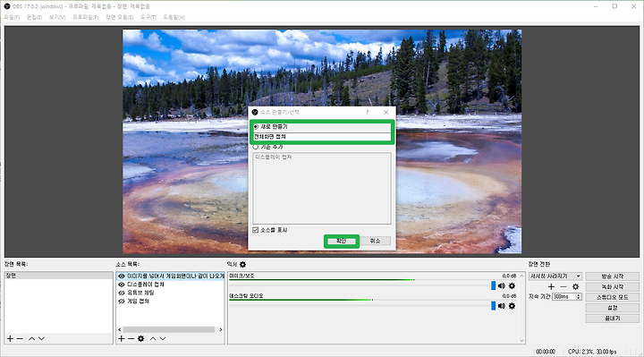This screenshot has height=357, width=644.
Task: Show the hidden 유튜브 채팅 source
Action: tap(122, 293)
